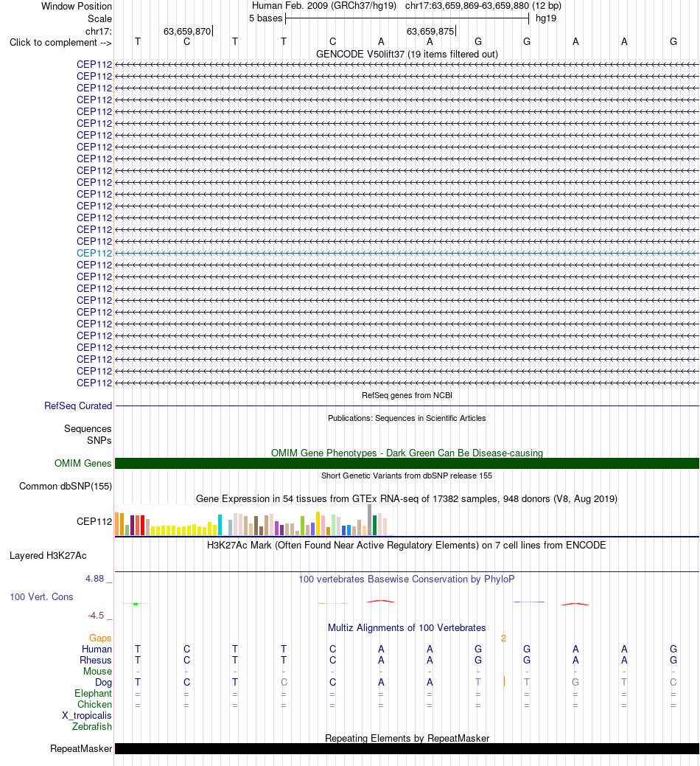Click the orange '2' gap count
Viewport: 700px width, 766px height.
pyautogui.click(x=503, y=638)
